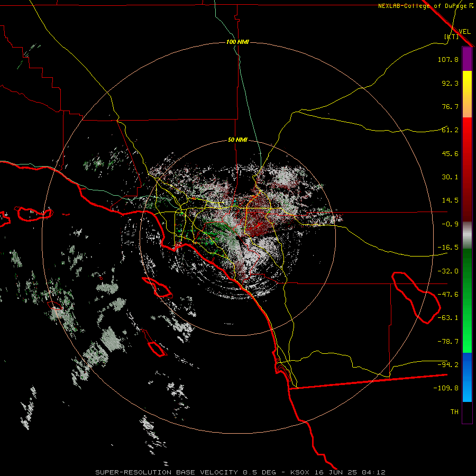Select the -47.6 scale value

448,295
